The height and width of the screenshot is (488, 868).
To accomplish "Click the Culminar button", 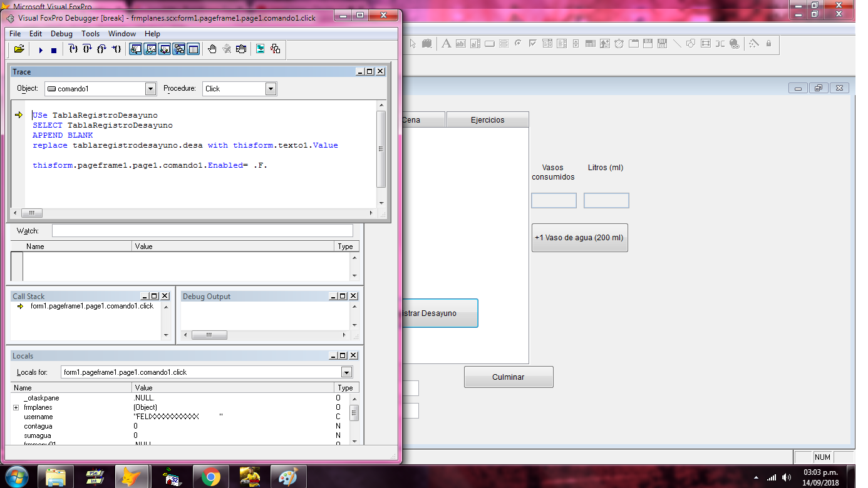I will click(509, 377).
